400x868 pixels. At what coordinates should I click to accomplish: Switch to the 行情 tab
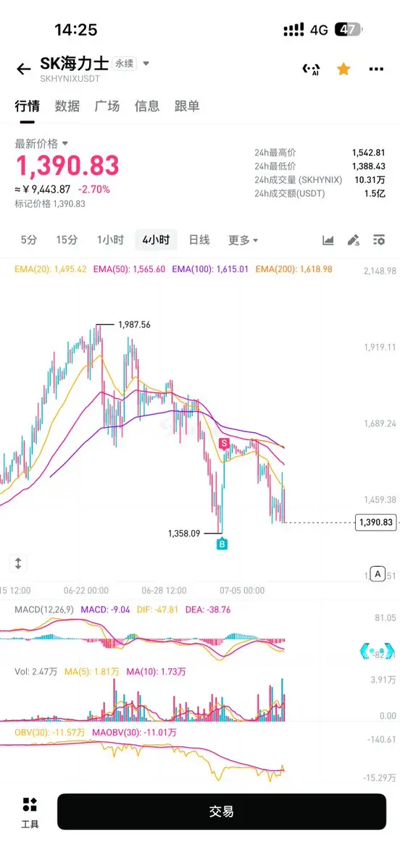[x=27, y=106]
